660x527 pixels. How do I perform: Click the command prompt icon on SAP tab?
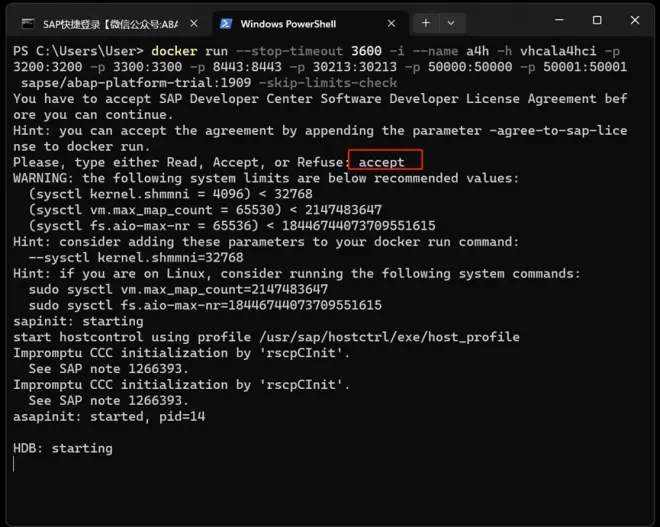28,24
